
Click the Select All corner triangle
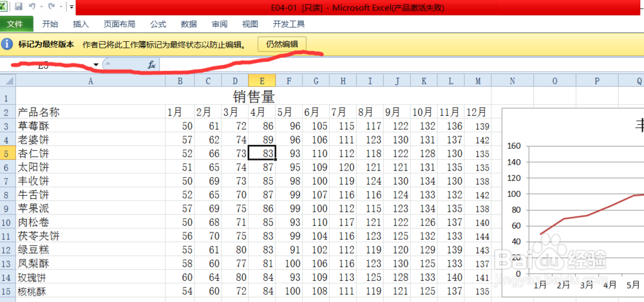click(8, 81)
